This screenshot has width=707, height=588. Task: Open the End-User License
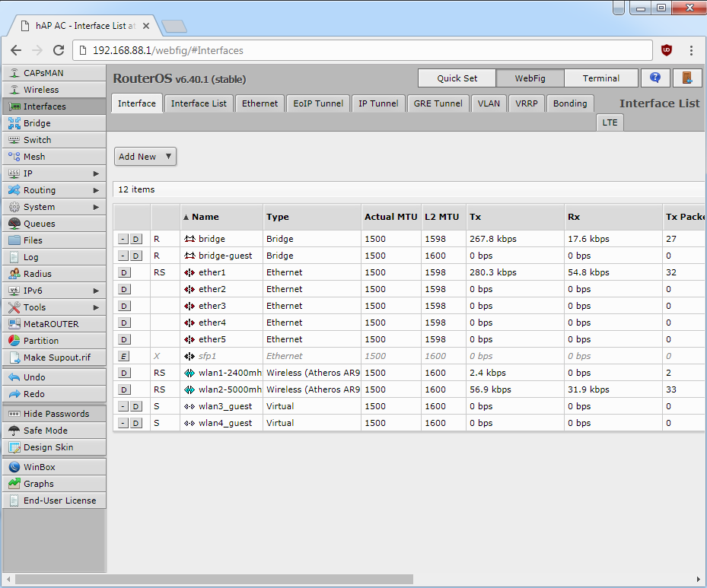[54, 500]
